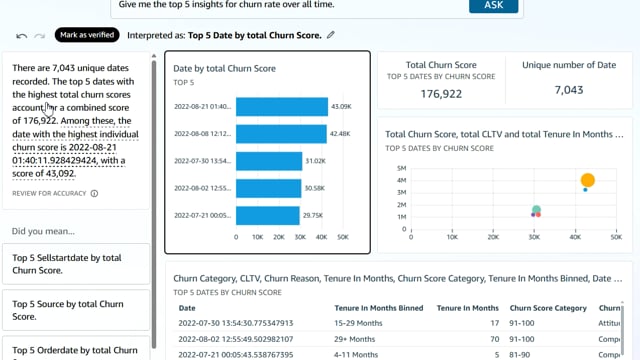The height and width of the screenshot is (360, 640).
Task: Click the teal bubble in the scatter plot
Action: [x=536, y=209]
